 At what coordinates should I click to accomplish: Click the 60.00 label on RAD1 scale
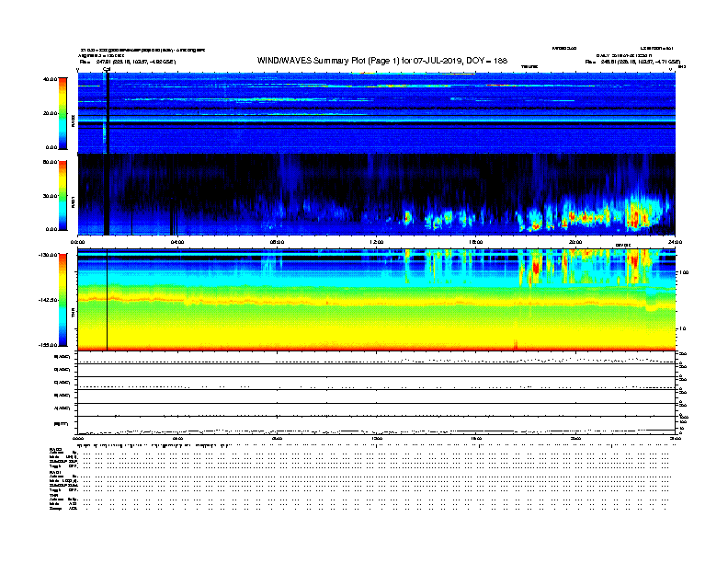point(50,162)
